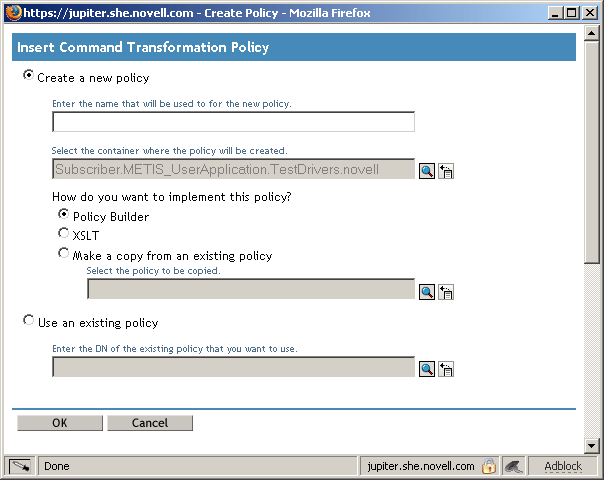Click the container history list icon
Image resolution: width=604 pixels, height=480 pixels.
[x=446, y=171]
